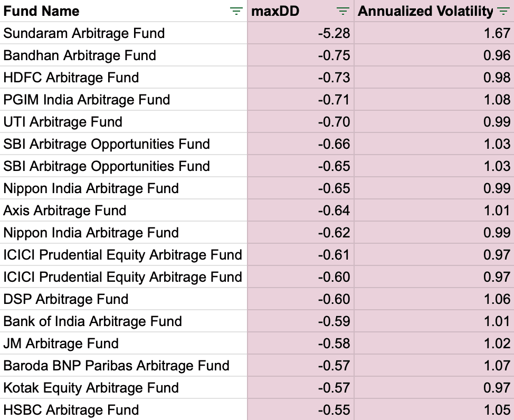Click the Sundaram Arbitrage Fund cell

point(84,33)
